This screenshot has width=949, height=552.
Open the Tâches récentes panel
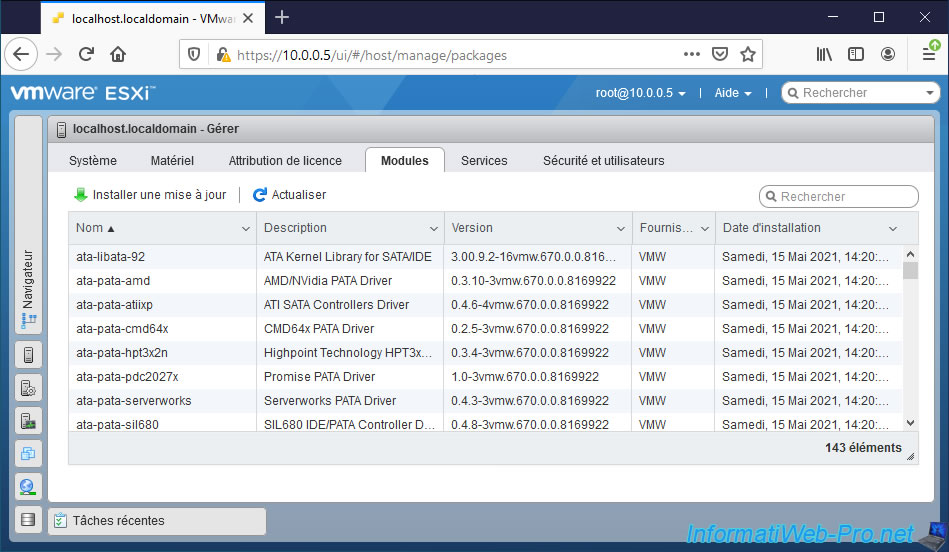[x=157, y=521]
